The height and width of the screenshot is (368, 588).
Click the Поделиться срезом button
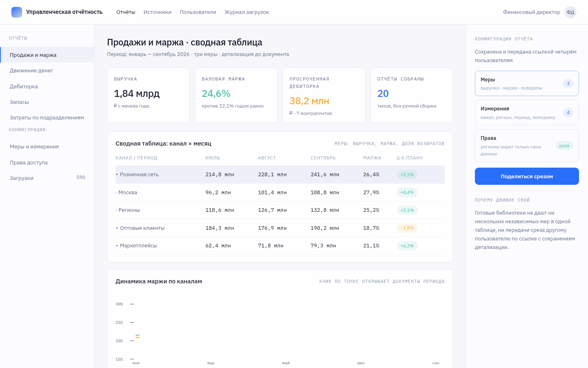point(527,176)
